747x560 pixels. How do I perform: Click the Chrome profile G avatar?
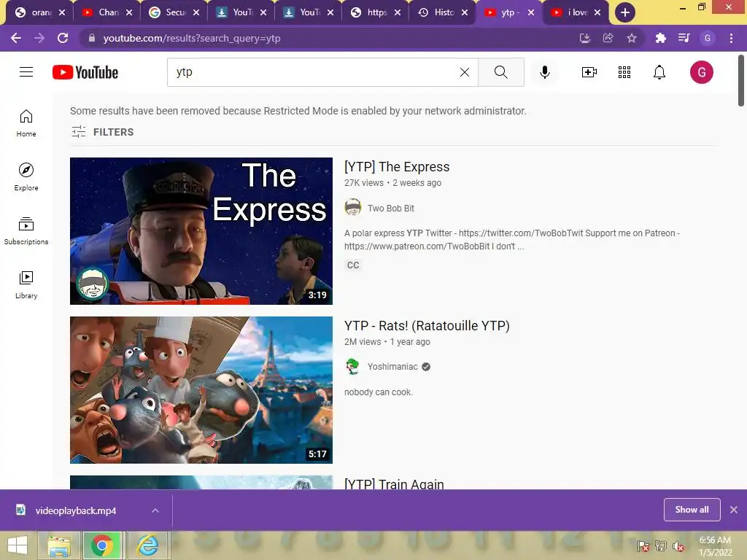[708, 38]
